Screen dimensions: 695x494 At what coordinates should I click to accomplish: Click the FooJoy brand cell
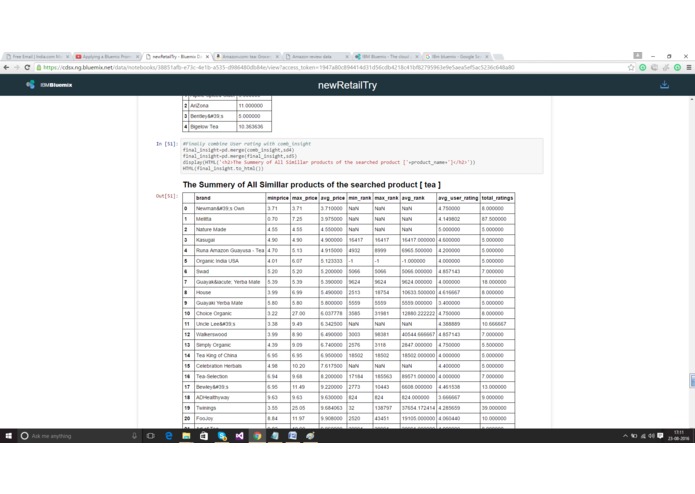pyautogui.click(x=230, y=419)
